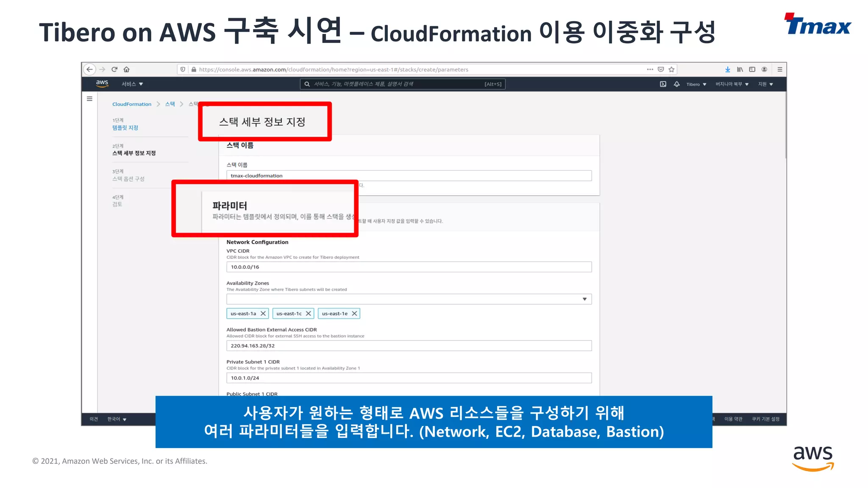This screenshot has height=488, width=868.
Task: Open the 한국어 language selector
Action: point(117,419)
